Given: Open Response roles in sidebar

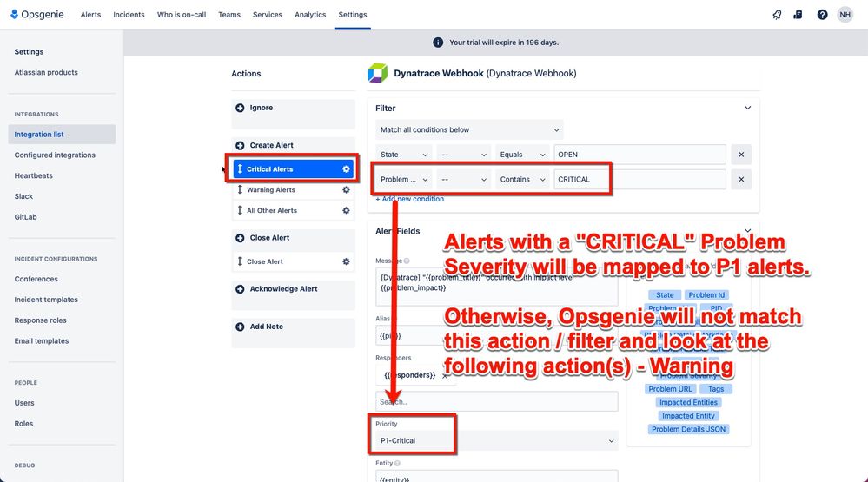Looking at the screenshot, I should (41, 320).
